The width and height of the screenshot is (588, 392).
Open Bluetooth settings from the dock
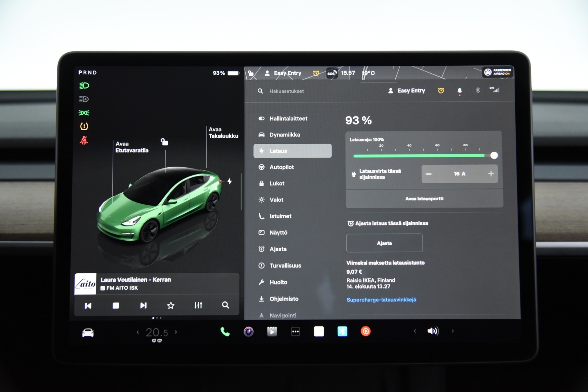point(342,331)
